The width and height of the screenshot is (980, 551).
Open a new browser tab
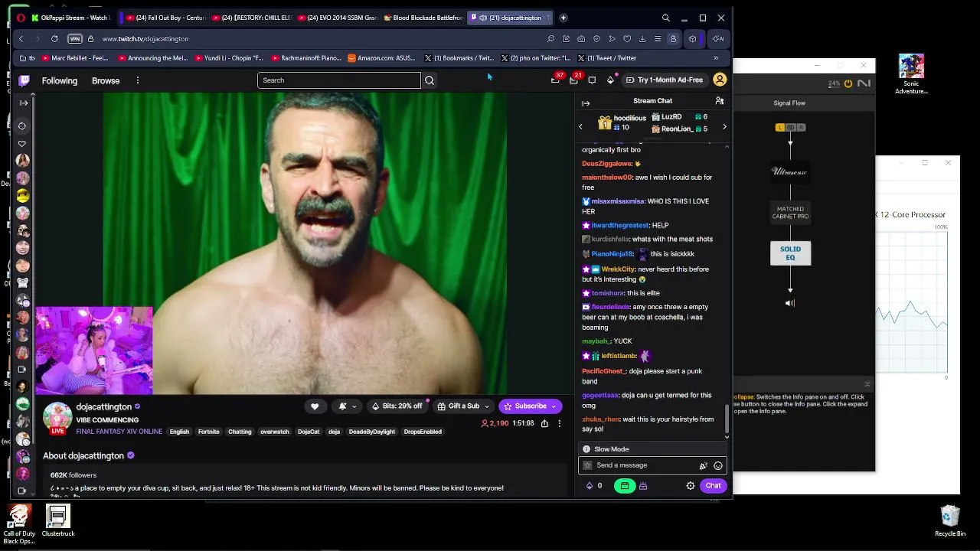pos(563,18)
